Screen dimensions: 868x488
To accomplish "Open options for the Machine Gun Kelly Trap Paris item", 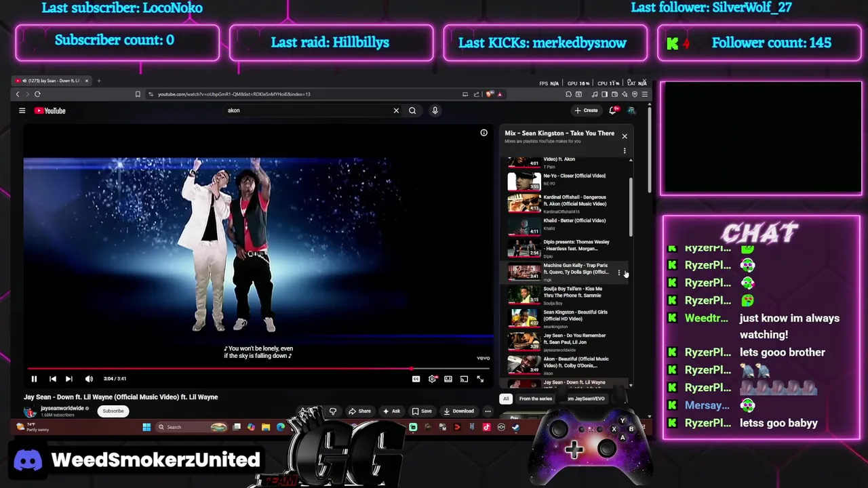I will coord(618,272).
